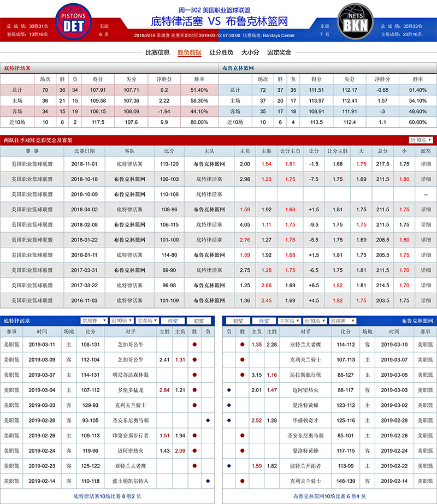The height and width of the screenshot is (504, 437).
Task: Open 详细 link for the 2017-03-31 match
Action: tap(426, 270)
